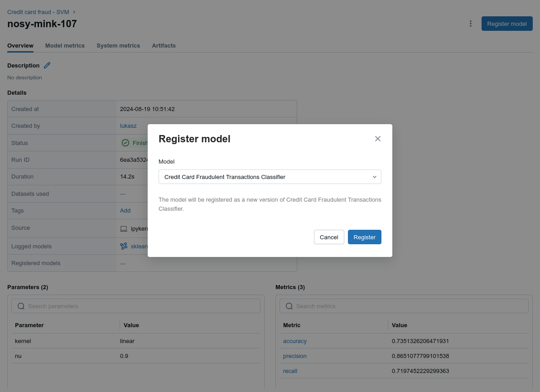Screen dimensions: 540x392
Task: Click the kernel parameter name
Action: [23, 341]
